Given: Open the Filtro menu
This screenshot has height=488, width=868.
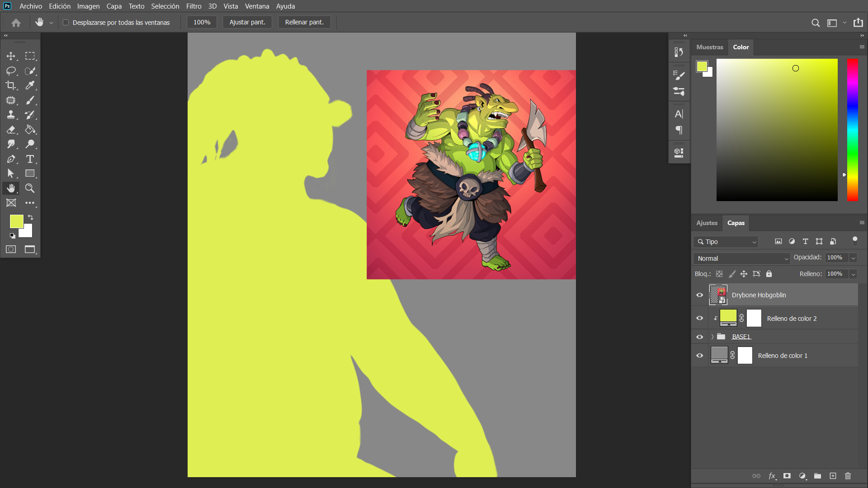Looking at the screenshot, I should (194, 6).
